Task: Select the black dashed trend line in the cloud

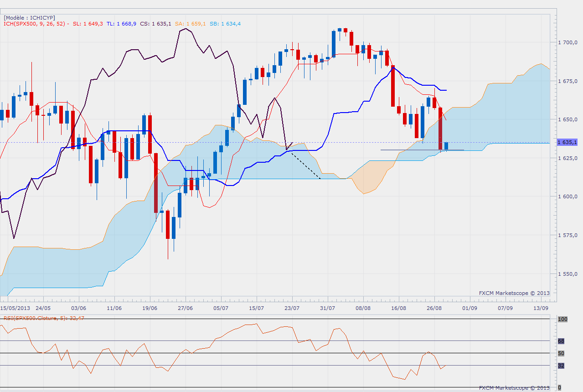Action: [306, 166]
